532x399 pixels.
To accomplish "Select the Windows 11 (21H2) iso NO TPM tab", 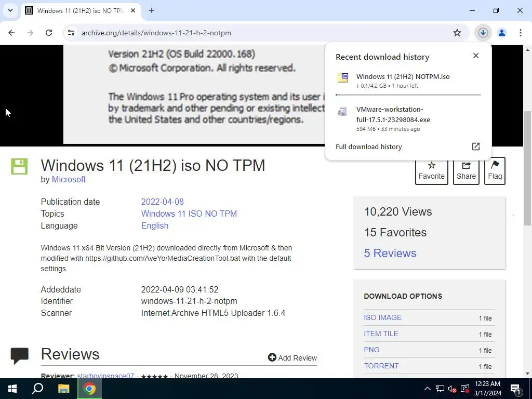I will pos(81,10).
